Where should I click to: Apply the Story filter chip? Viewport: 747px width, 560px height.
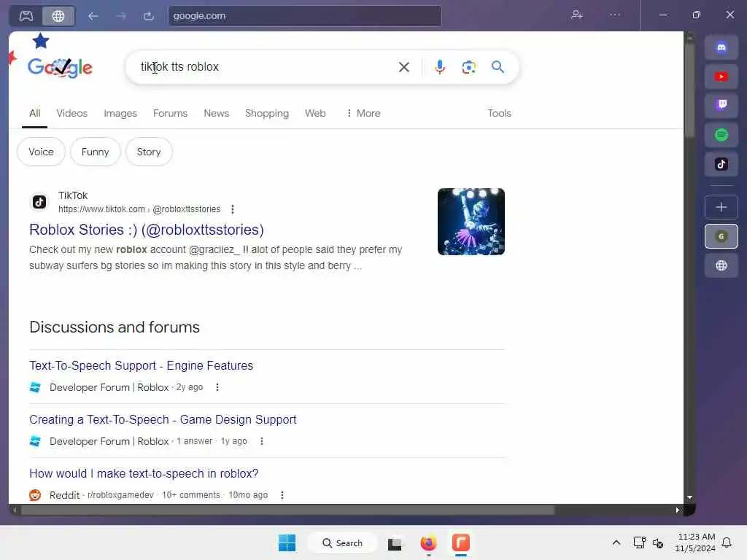tap(149, 152)
